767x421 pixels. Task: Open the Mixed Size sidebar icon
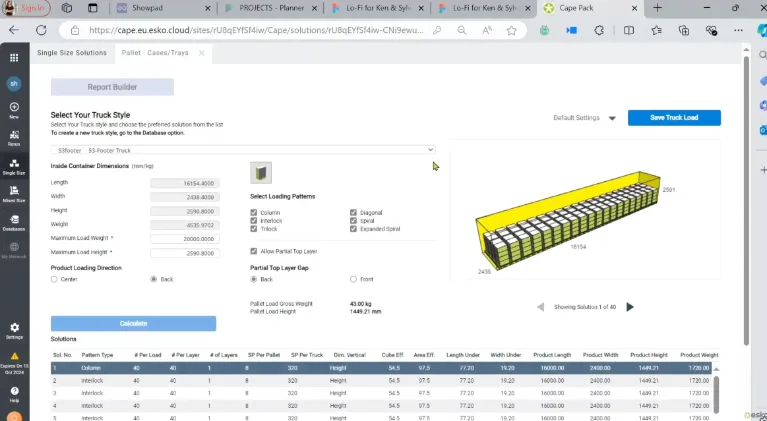tap(14, 192)
